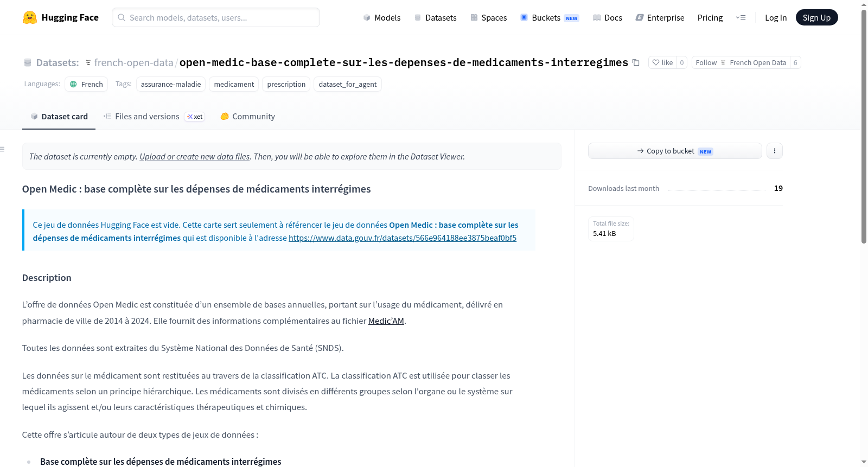
Task: Open the dataset title link
Action: [x=404, y=63]
